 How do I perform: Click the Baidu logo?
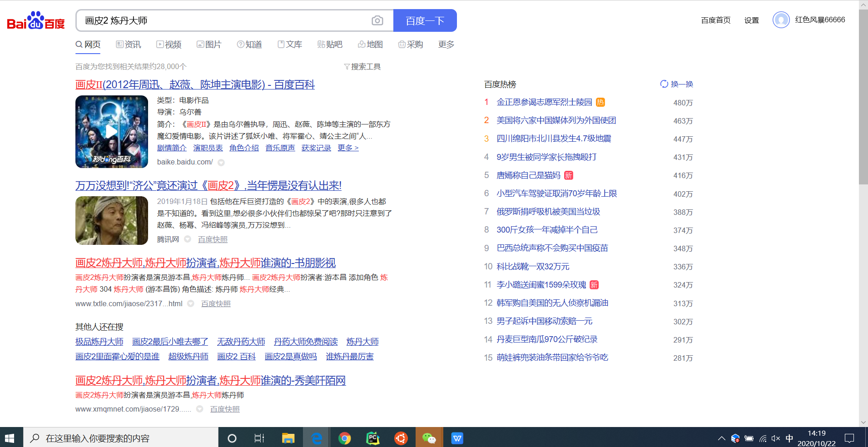tap(36, 20)
